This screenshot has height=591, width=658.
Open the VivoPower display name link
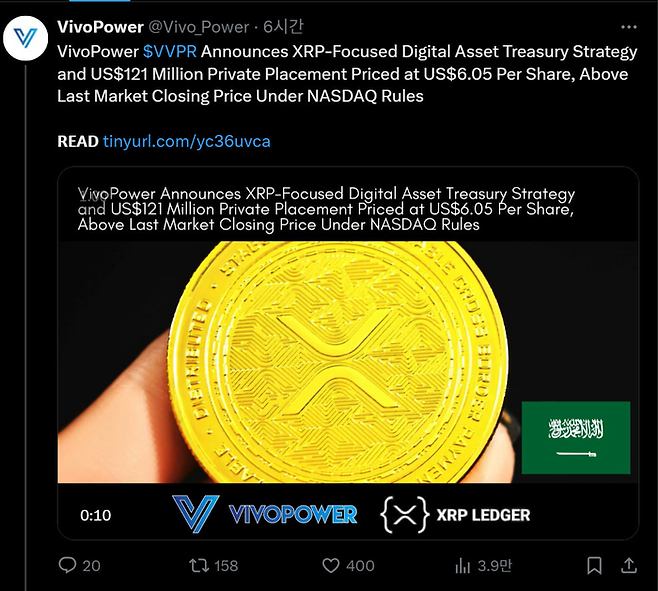pyautogui.click(x=100, y=27)
